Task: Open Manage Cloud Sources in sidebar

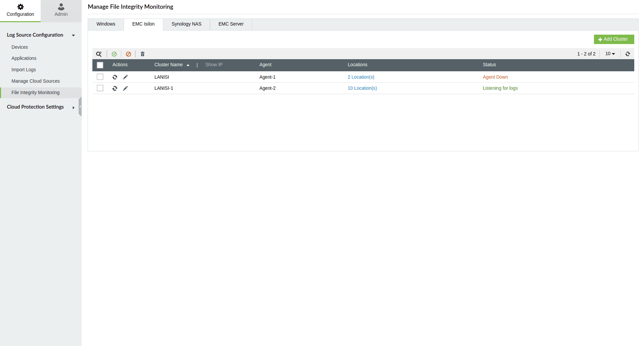Action: tap(36, 81)
